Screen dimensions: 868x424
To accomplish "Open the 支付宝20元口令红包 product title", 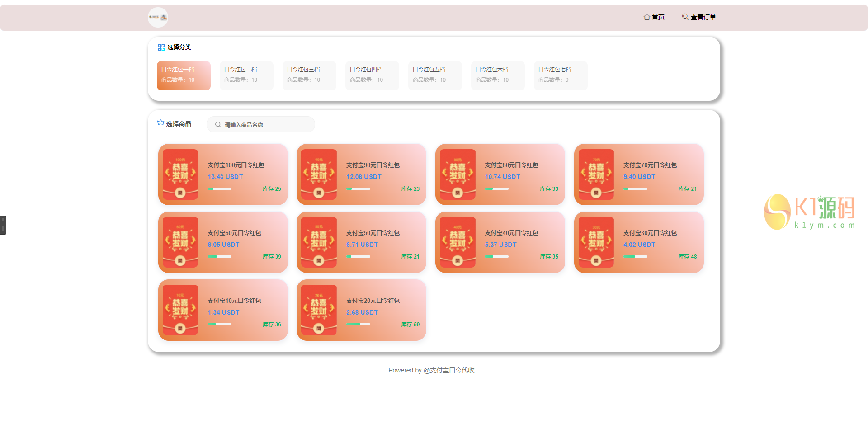I will point(373,301).
